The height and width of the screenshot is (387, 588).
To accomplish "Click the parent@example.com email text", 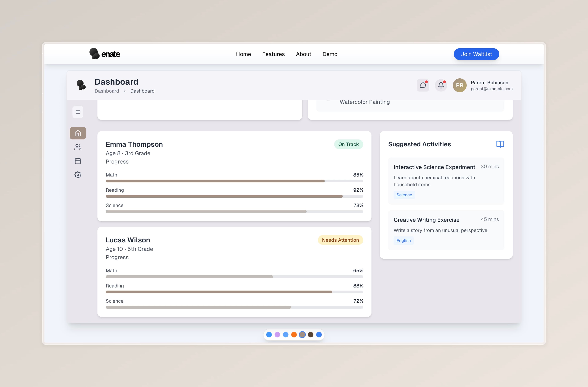I will coord(492,89).
